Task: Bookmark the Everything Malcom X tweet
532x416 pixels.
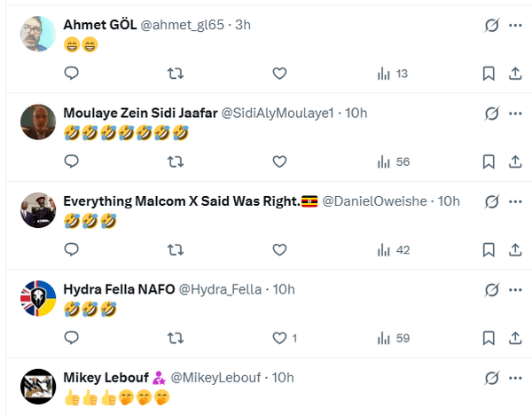Action: tap(489, 250)
